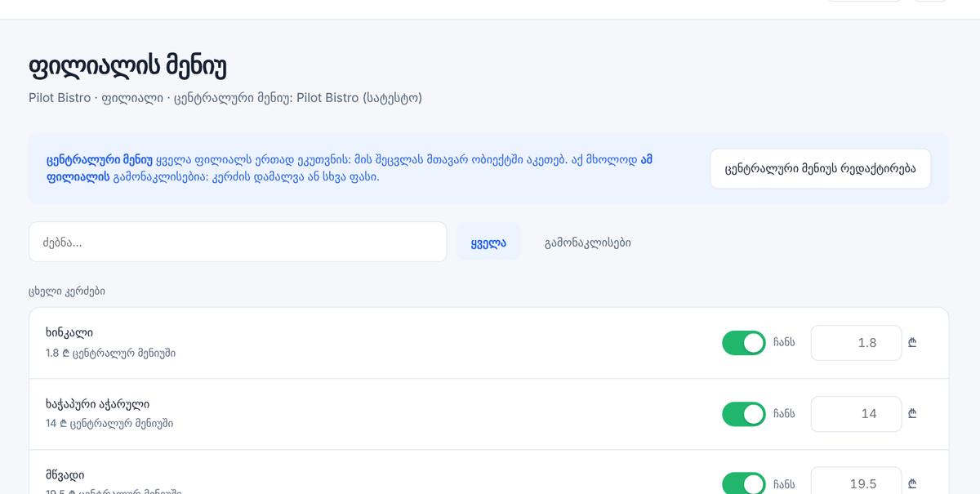Click the ₾ symbol beside ხაჭაპური აჭარული price field
Screen dimensions: 980x494
pyautogui.click(x=912, y=414)
